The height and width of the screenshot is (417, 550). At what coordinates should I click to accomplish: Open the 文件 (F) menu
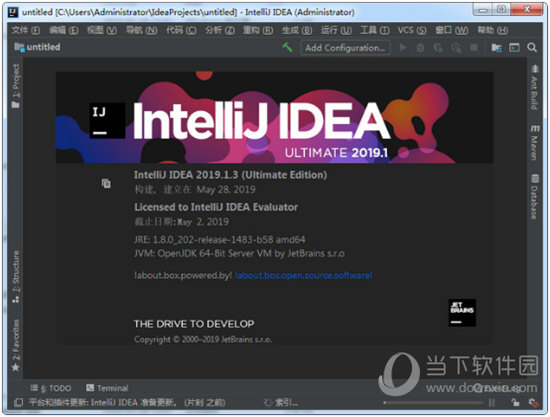click(x=26, y=30)
